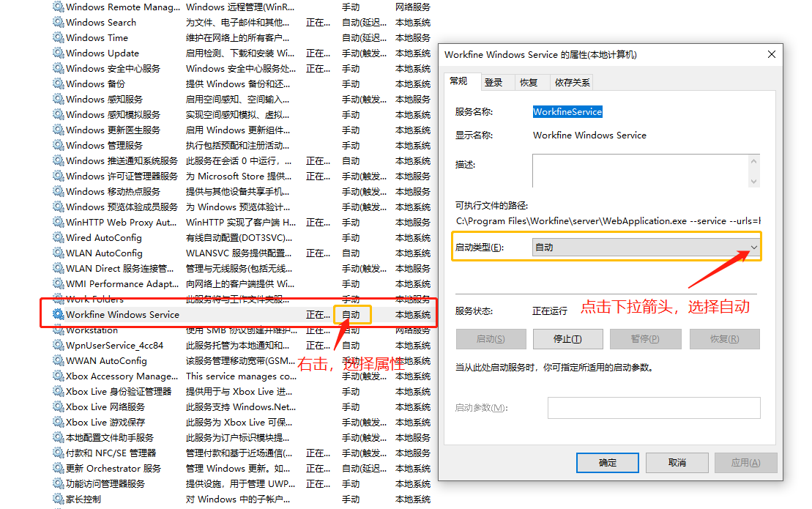
Task: Click gear icon of Xbox Live 游戏保存
Action: coord(58,422)
